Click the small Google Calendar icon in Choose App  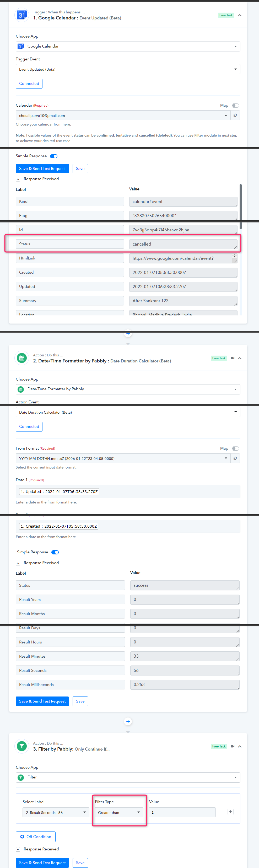(x=20, y=46)
